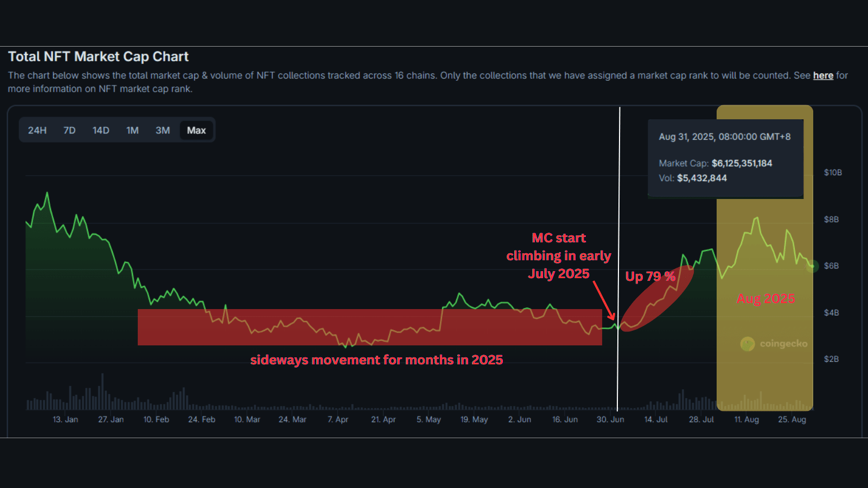Click the tall volume bar near late January

pos(102,391)
